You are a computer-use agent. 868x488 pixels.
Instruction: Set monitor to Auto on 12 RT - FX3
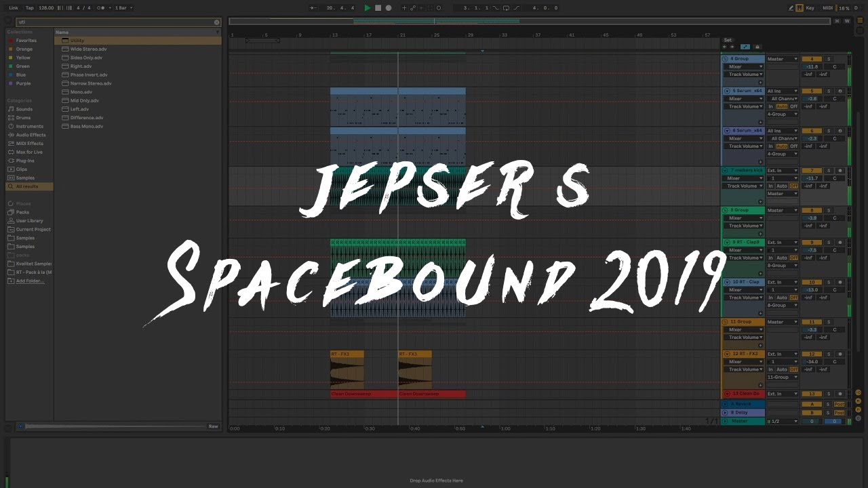[x=782, y=369]
